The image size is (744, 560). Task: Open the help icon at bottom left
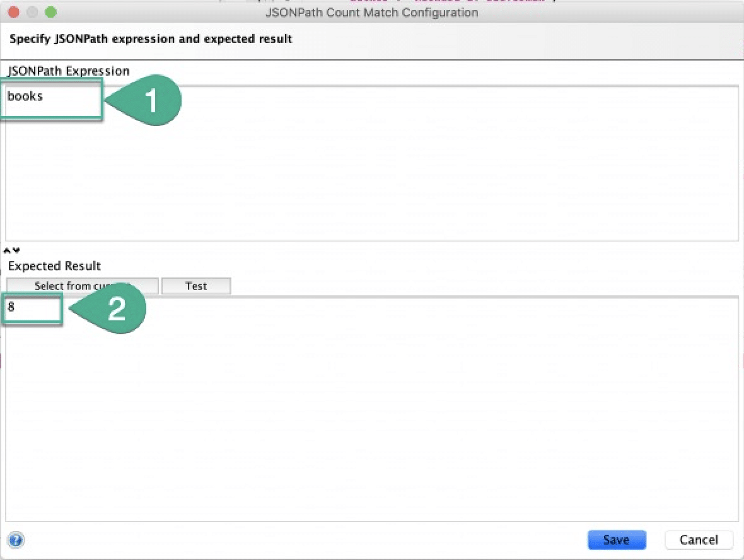pyautogui.click(x=16, y=540)
